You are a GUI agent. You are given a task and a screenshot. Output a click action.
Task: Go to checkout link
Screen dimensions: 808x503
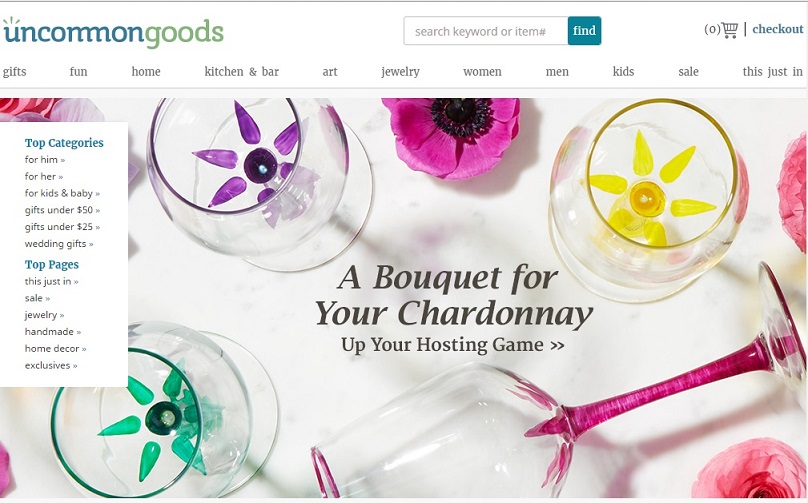pos(778,29)
